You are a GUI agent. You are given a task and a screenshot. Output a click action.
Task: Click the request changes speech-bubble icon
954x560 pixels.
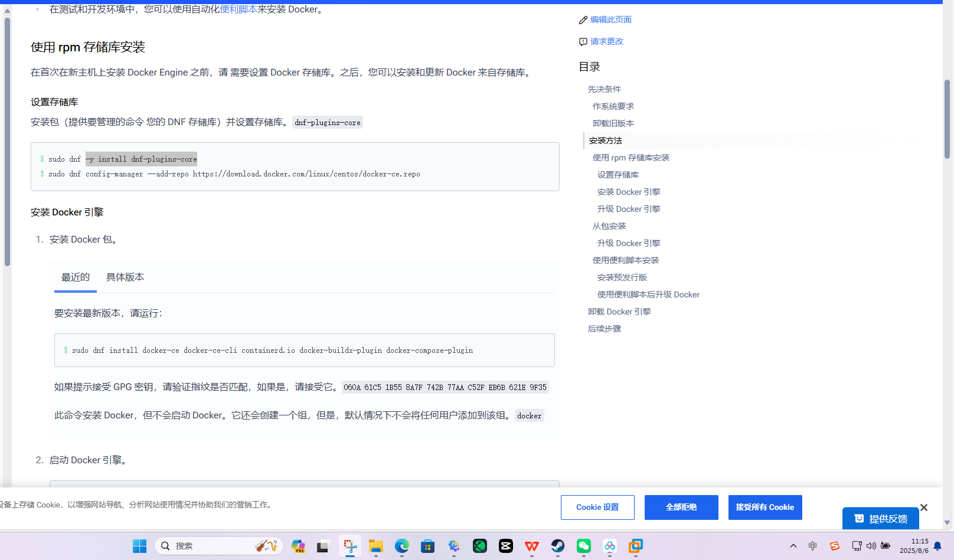tap(583, 42)
